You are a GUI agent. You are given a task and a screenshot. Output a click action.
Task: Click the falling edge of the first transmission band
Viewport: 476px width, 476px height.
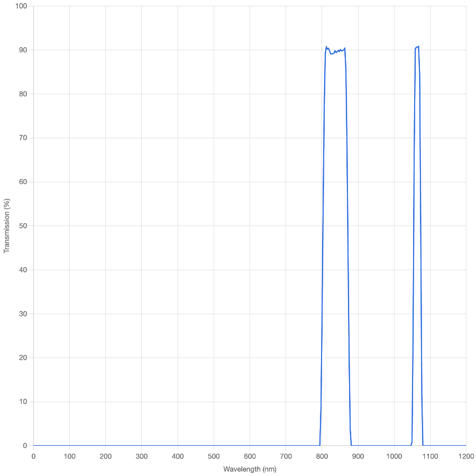click(x=348, y=238)
